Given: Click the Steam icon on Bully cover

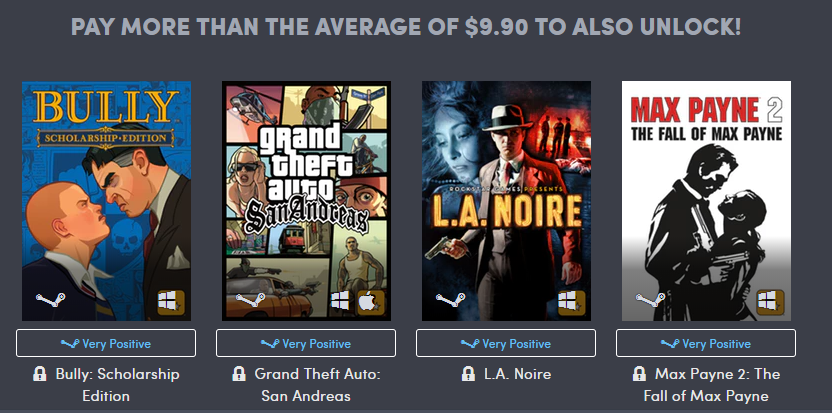Looking at the screenshot, I should [50, 300].
